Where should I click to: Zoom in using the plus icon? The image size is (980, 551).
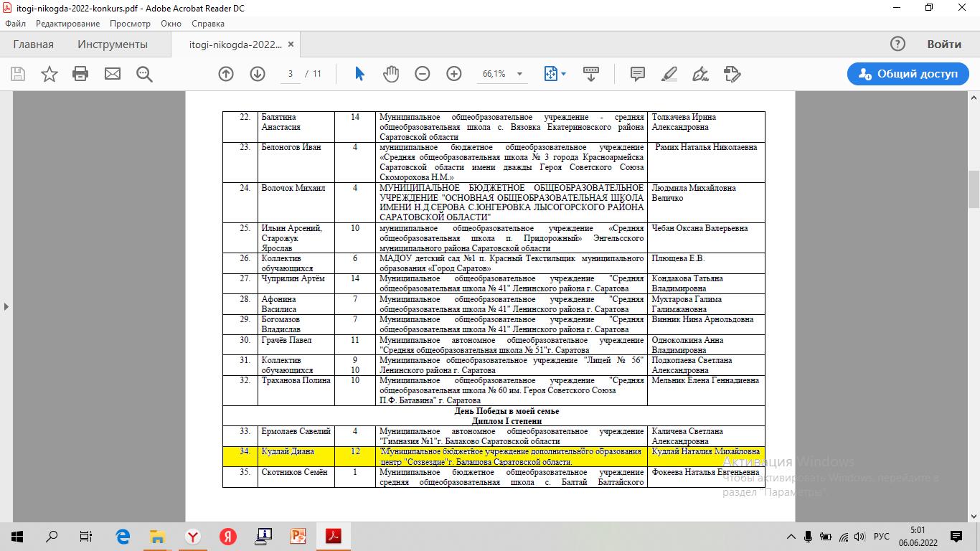pyautogui.click(x=454, y=74)
